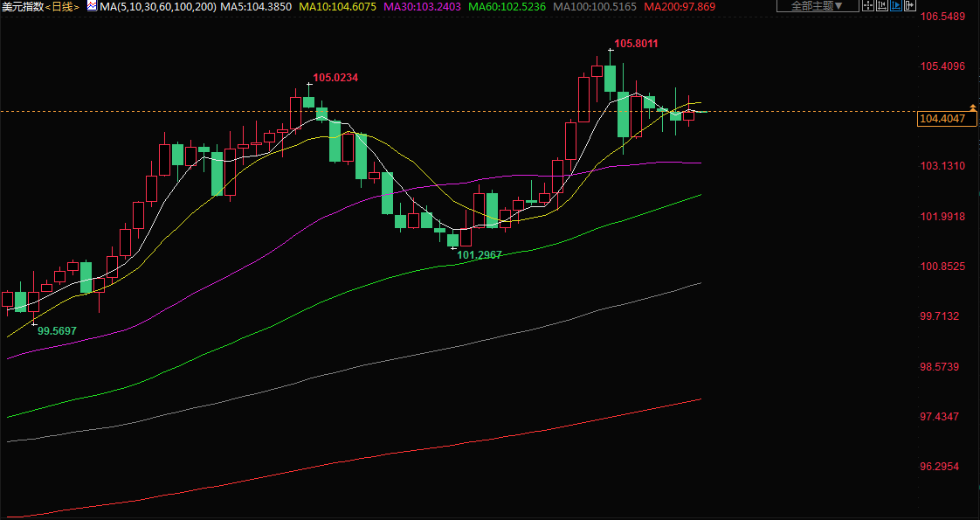The height and width of the screenshot is (520, 980).
Task: Select the yellow MA10:104.6075 legend label
Action: [338, 6]
